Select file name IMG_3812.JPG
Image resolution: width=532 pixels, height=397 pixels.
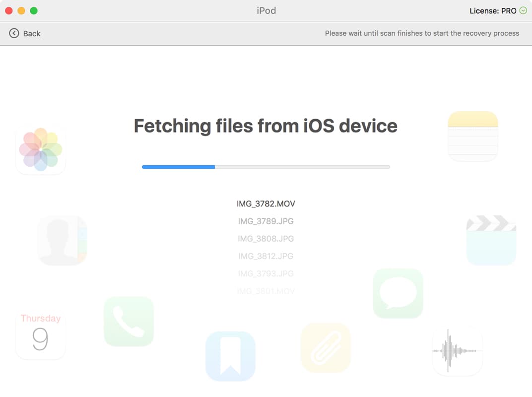coord(266,256)
